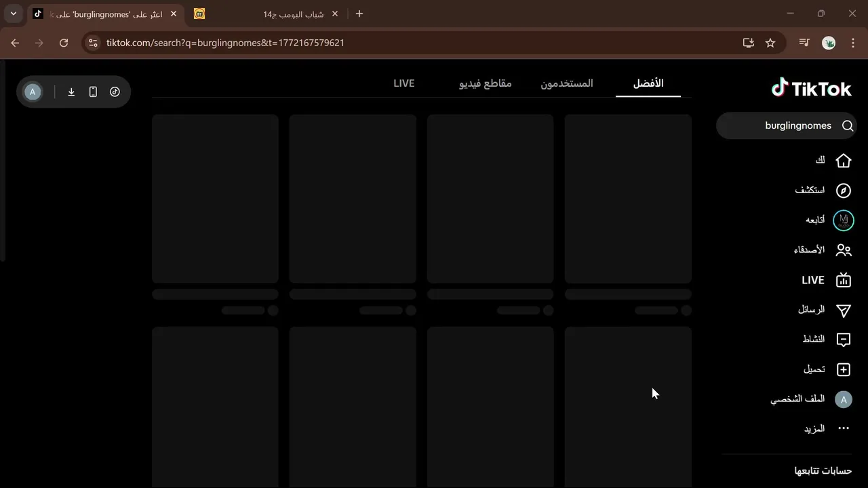Select the الأفضل (Top) tab

pos(648,83)
